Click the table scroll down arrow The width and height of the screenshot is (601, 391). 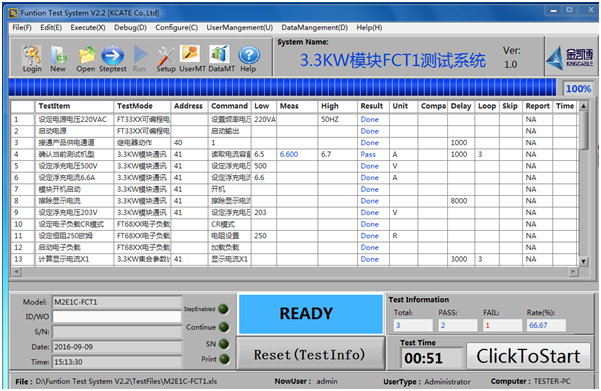(583, 261)
